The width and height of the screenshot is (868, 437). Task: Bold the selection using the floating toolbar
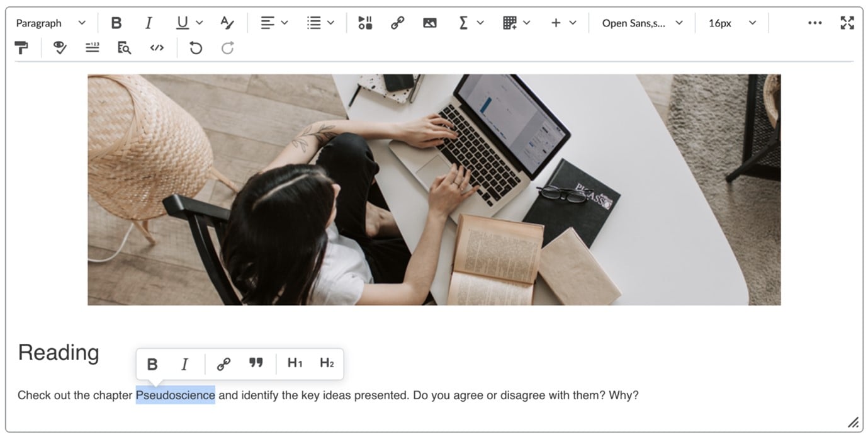point(152,364)
